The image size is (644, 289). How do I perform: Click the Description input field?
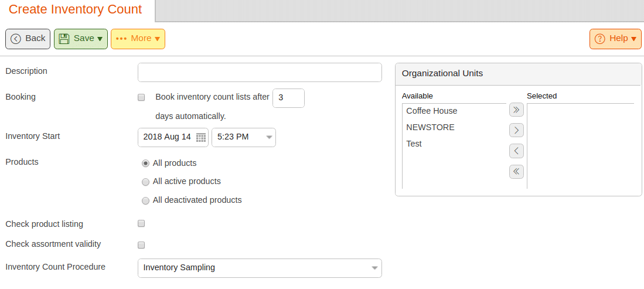click(x=260, y=72)
